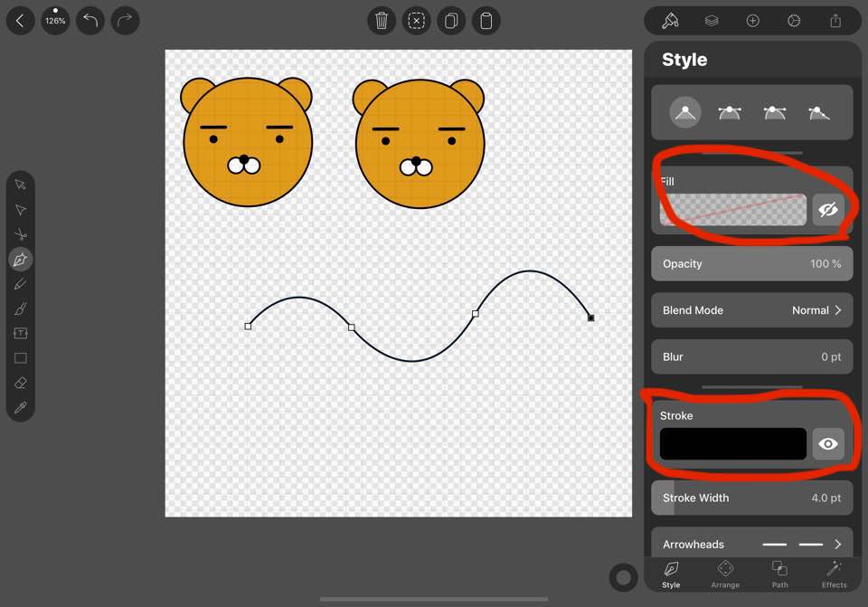Select the Brush tool
Image resolution: width=868 pixels, height=607 pixels.
(21, 308)
